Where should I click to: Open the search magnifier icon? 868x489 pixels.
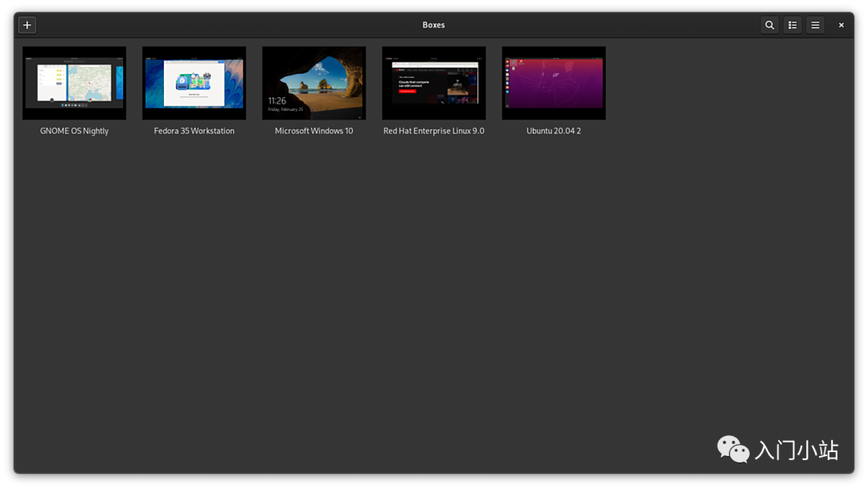click(x=769, y=25)
